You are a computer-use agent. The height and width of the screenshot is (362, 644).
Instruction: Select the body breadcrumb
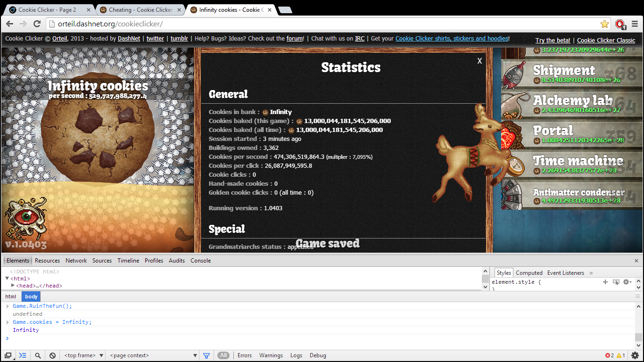click(31, 296)
